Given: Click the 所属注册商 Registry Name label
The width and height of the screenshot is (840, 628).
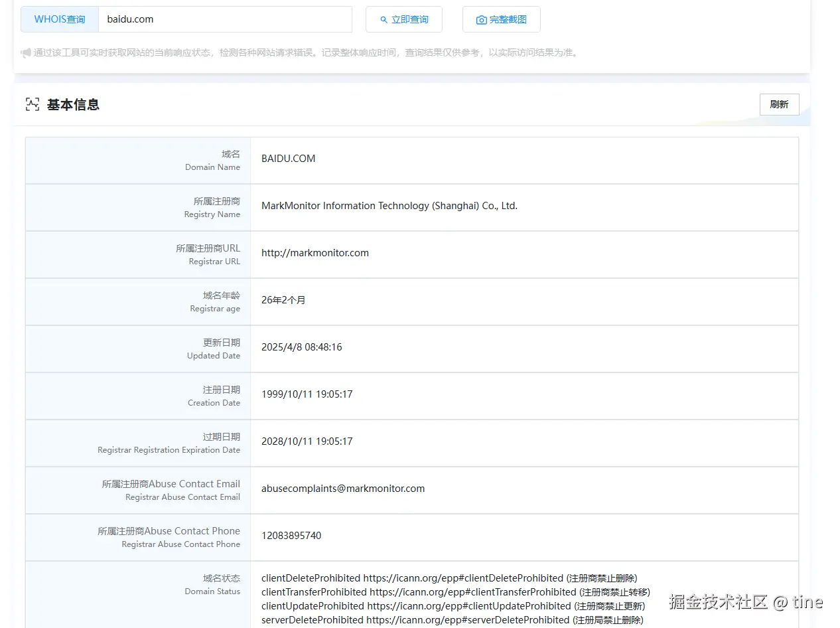Looking at the screenshot, I should point(212,207).
